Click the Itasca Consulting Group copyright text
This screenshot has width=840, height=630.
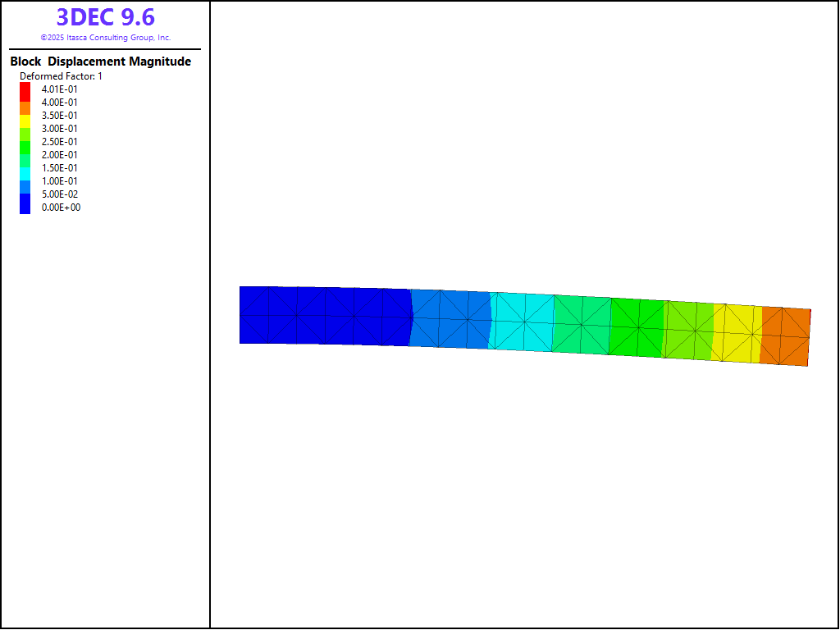105,38
